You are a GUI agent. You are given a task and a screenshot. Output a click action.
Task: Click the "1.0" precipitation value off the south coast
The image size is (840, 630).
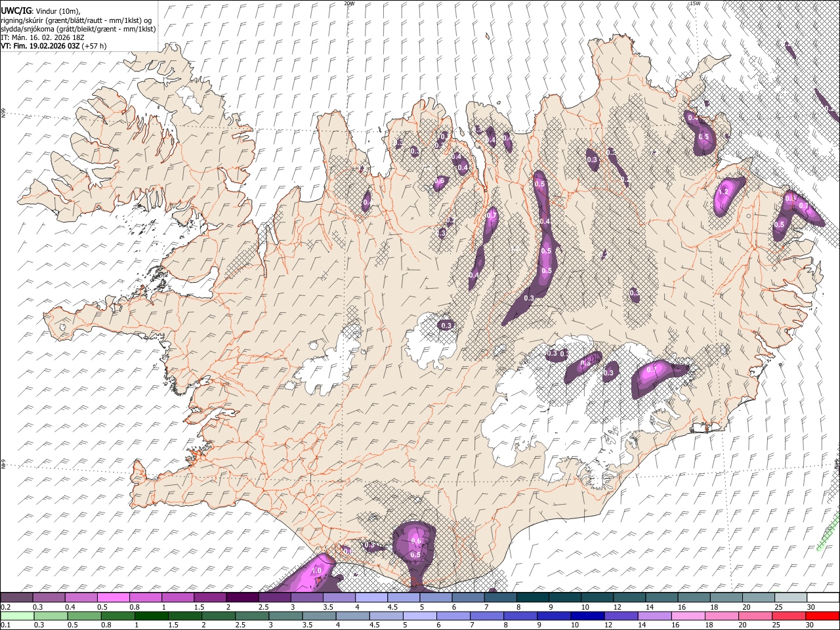[x=316, y=571]
